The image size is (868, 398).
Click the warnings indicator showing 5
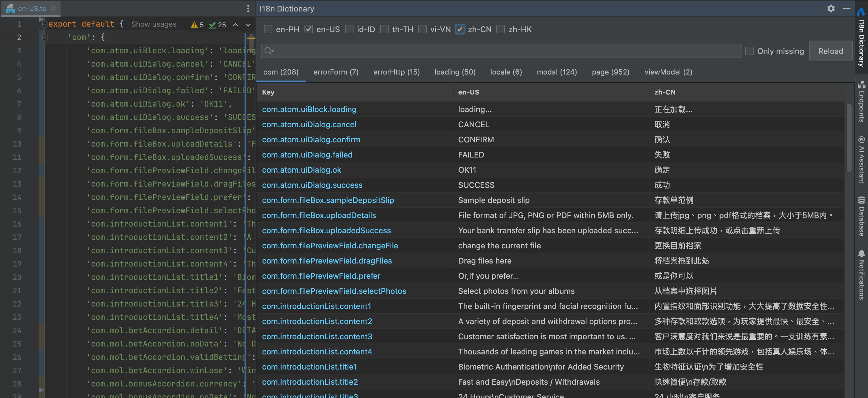(x=197, y=25)
